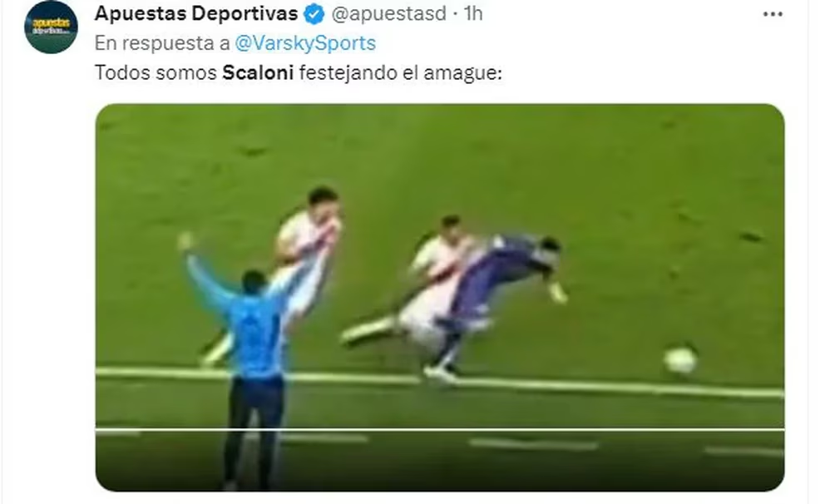Screen dimensions: 825x504
Task: Click the 'En respuesta a' label
Action: [162, 43]
